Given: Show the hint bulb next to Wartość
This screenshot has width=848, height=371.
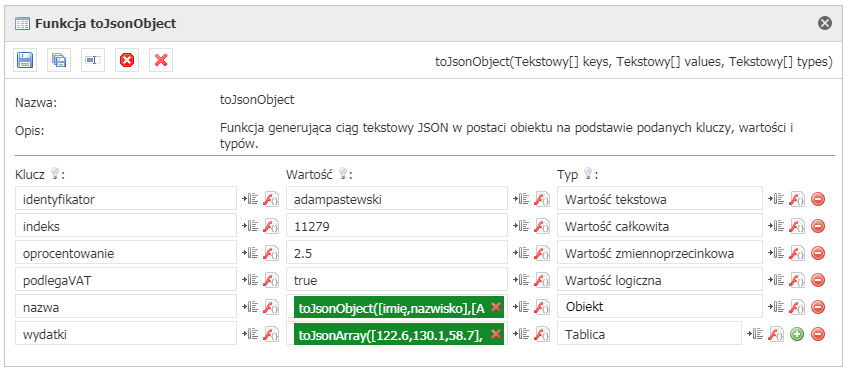Looking at the screenshot, I should 342,174.
